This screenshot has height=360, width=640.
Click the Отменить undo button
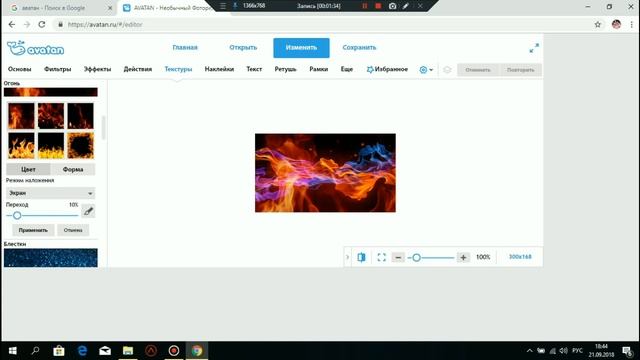[x=478, y=70]
